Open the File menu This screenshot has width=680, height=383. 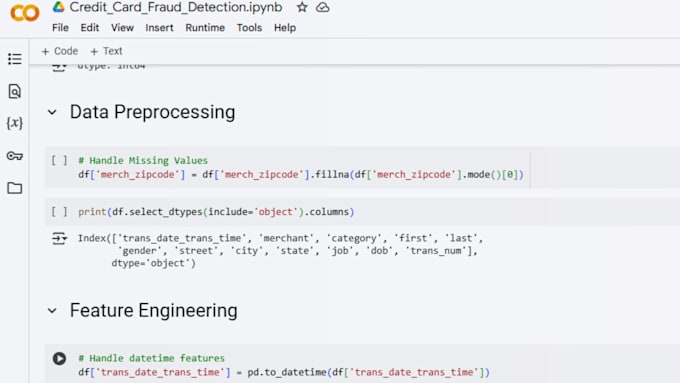click(60, 28)
